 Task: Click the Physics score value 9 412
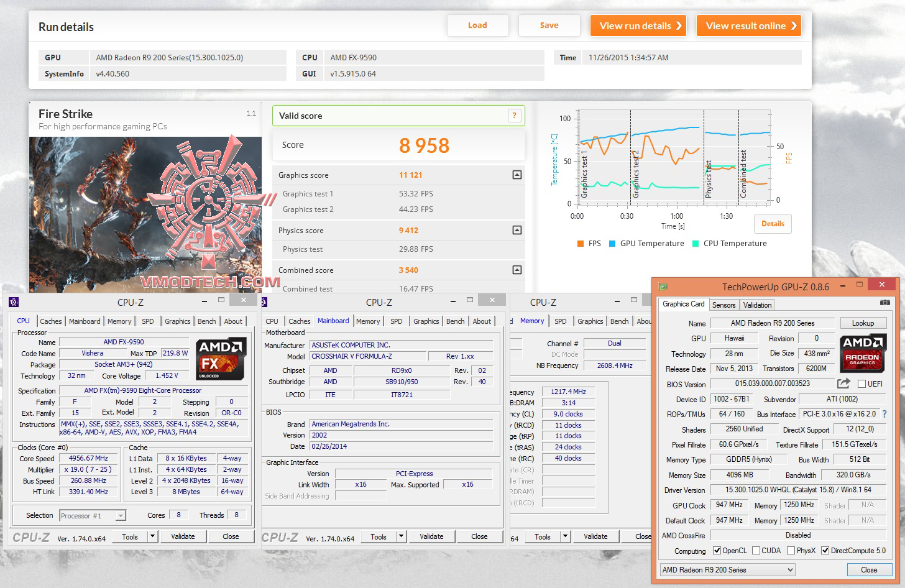pos(408,231)
